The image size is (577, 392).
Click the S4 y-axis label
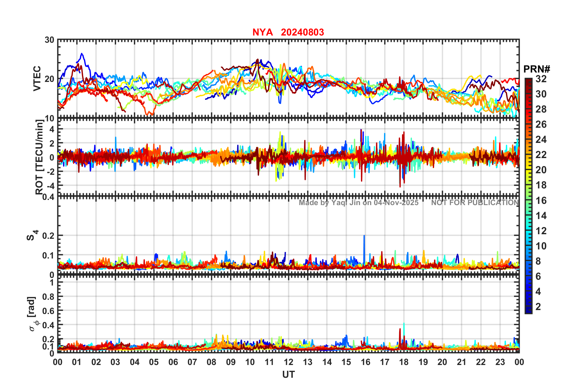pos(32,235)
